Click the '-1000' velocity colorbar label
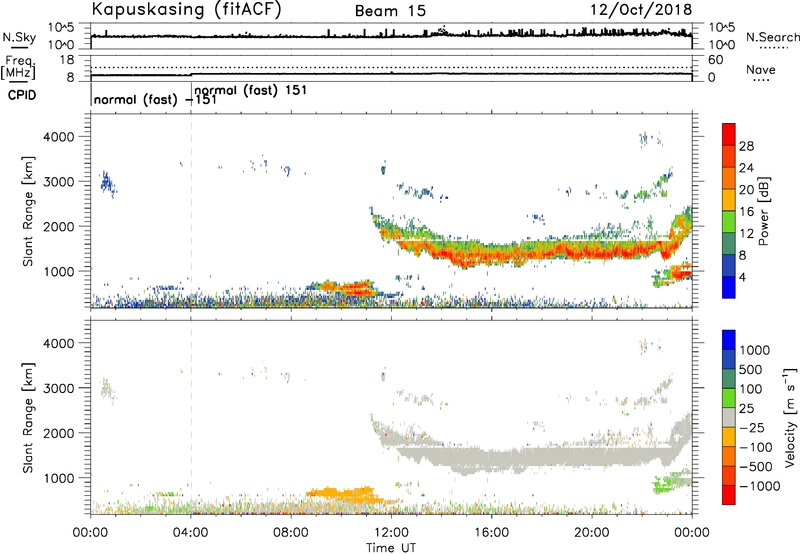Image resolution: width=800 pixels, height=554 pixels. click(x=759, y=486)
